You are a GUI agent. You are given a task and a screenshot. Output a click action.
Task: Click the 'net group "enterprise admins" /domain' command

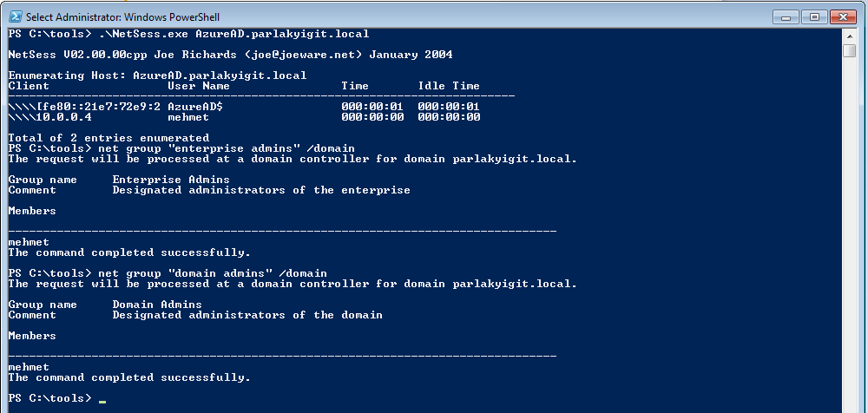pyautogui.click(x=226, y=148)
